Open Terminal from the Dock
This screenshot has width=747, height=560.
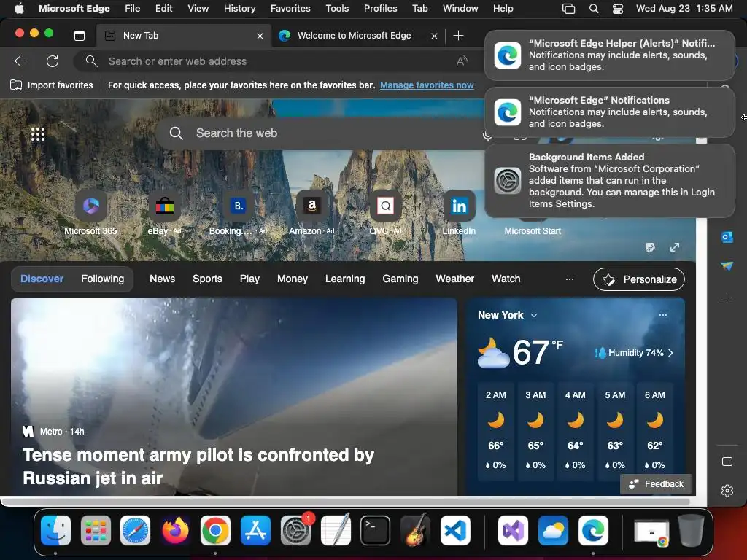(376, 531)
